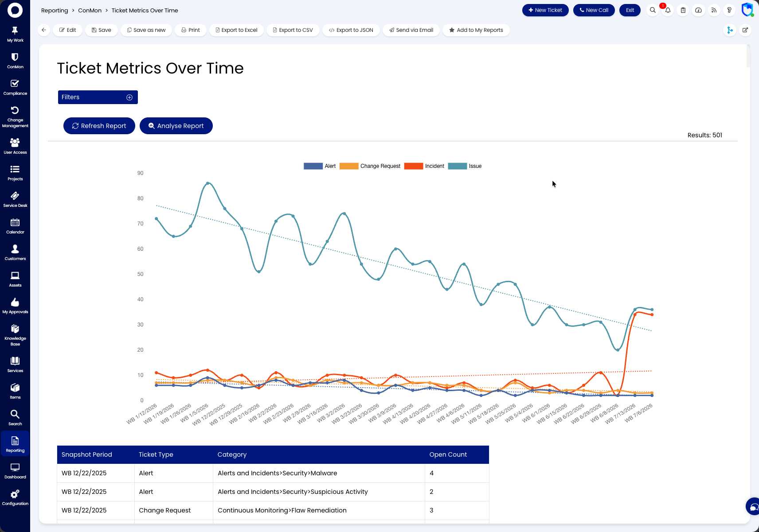This screenshot has height=532, width=759.
Task: Open the clipboard icon in top bar
Action: [683, 10]
